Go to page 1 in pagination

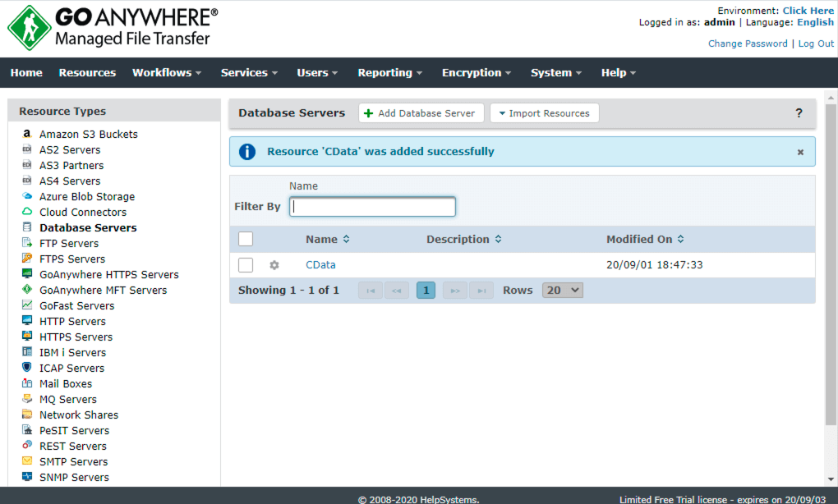[426, 291]
